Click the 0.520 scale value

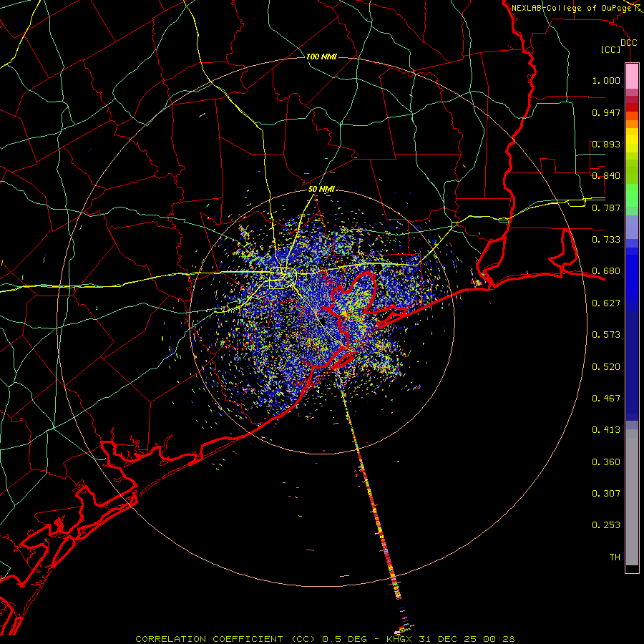point(606,367)
